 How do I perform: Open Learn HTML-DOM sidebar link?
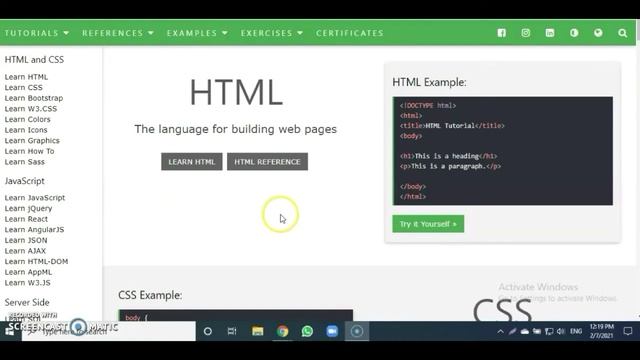tap(36, 261)
